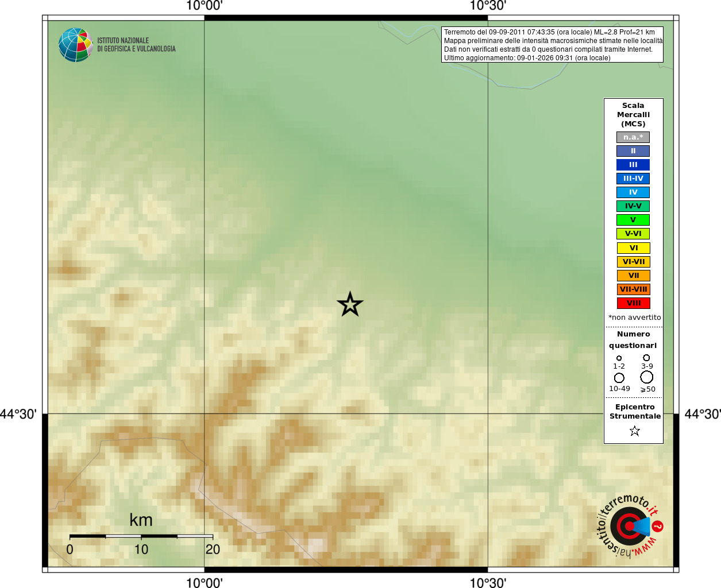Click the Istituto Nazionale di Geofisica text
Viewport: 721px width, 588px height.
tap(136, 45)
